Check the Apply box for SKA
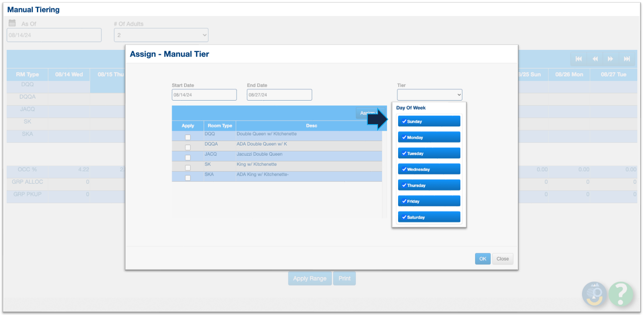The height and width of the screenshot is (315, 644). [188, 178]
